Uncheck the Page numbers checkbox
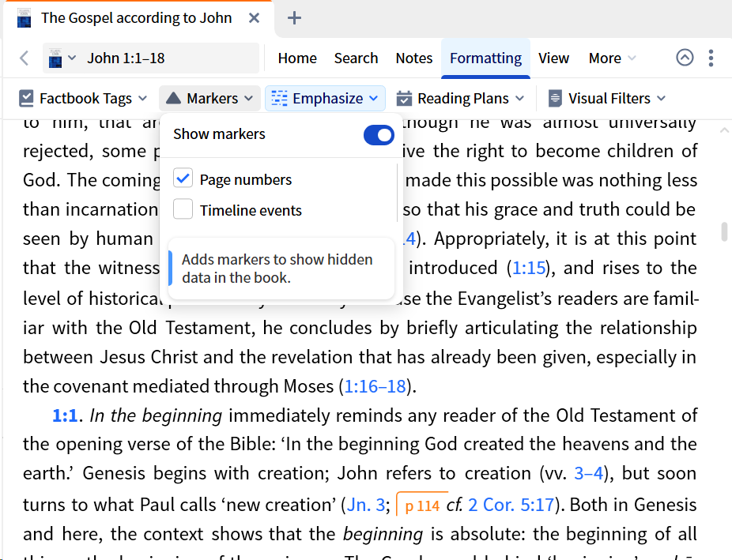This screenshot has width=732, height=560. pyautogui.click(x=183, y=179)
